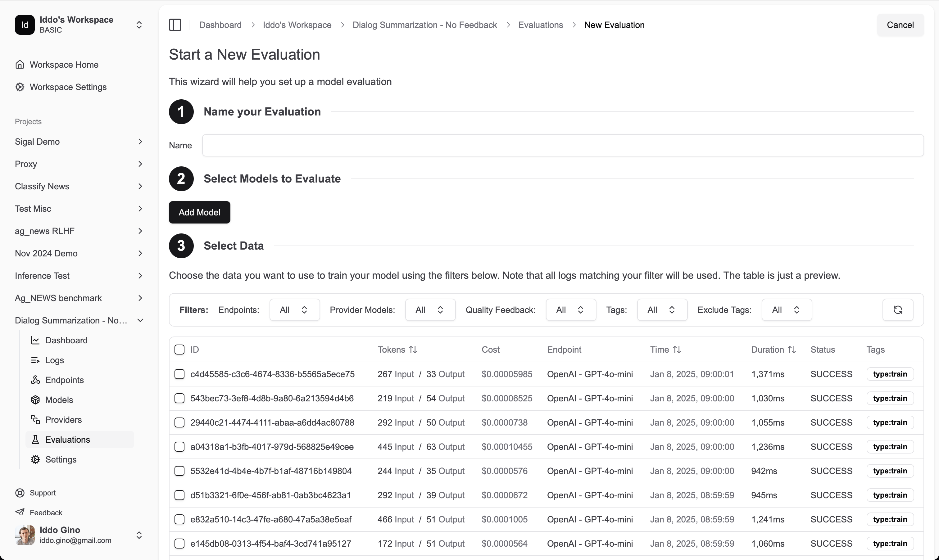Open the Evaluations breadcrumb link
The width and height of the screenshot is (939, 560).
click(540, 25)
